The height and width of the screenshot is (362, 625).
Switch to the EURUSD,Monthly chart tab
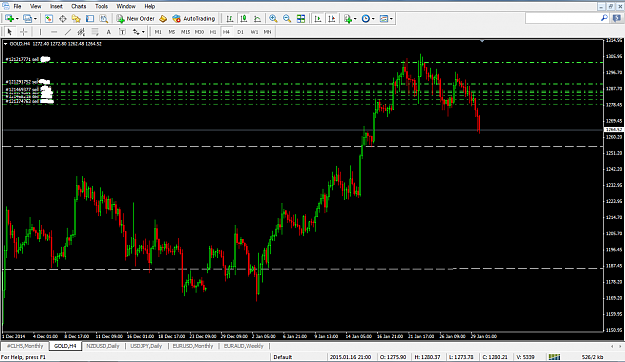pyautogui.click(x=193, y=346)
